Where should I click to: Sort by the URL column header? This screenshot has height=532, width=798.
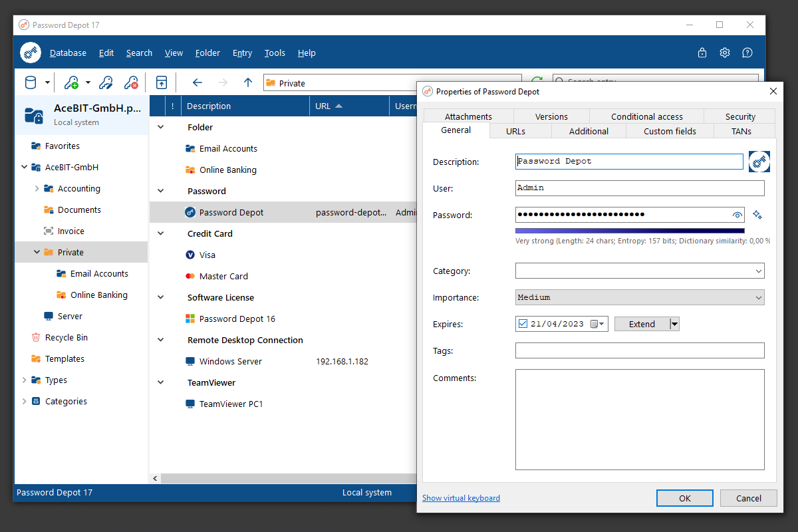[x=349, y=106]
